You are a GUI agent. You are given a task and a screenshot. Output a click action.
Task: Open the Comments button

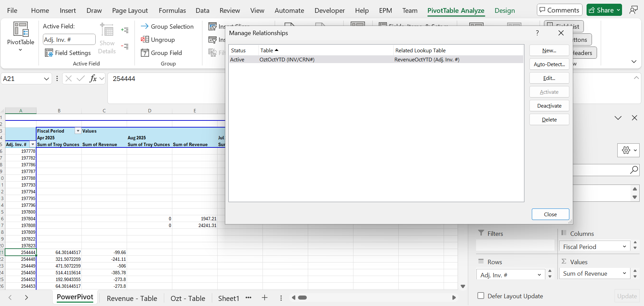(x=560, y=10)
